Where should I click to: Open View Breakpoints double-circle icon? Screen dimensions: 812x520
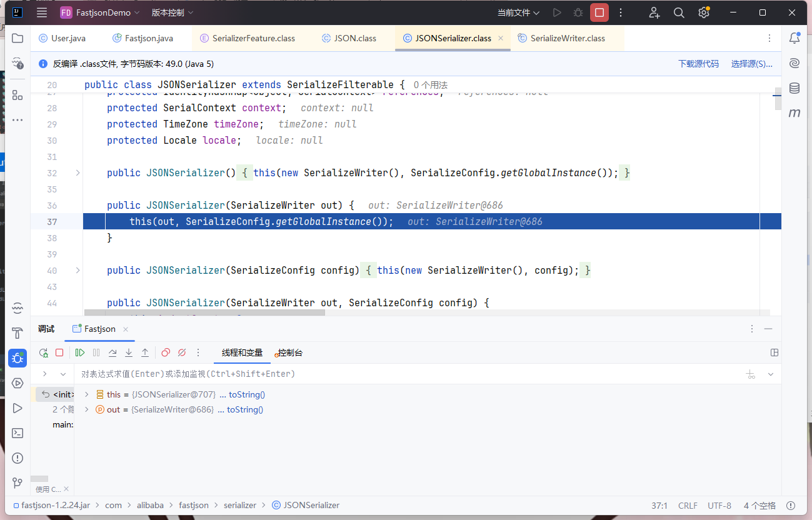166,352
